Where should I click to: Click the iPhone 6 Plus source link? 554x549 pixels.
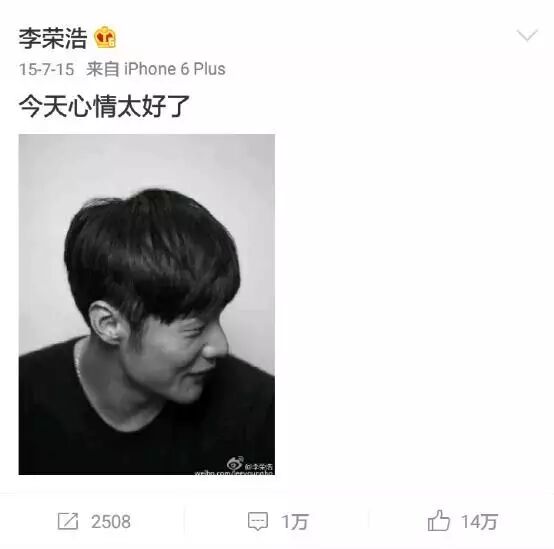[175, 69]
